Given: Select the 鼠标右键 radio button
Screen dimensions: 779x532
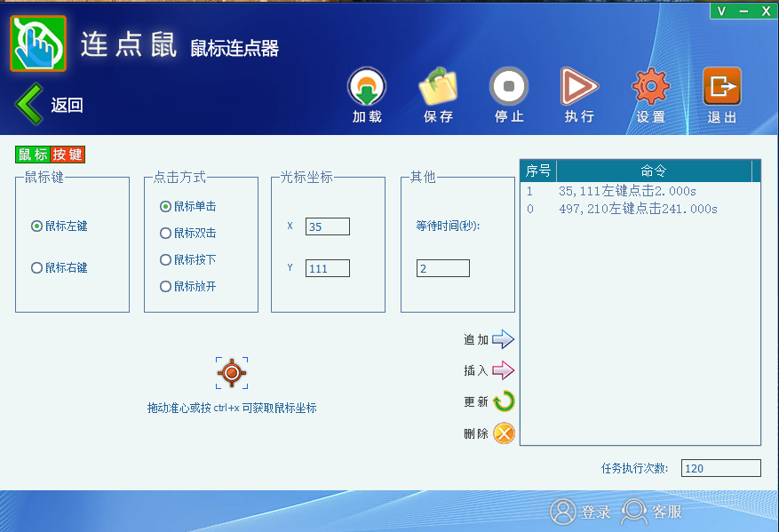Looking at the screenshot, I should point(37,267).
